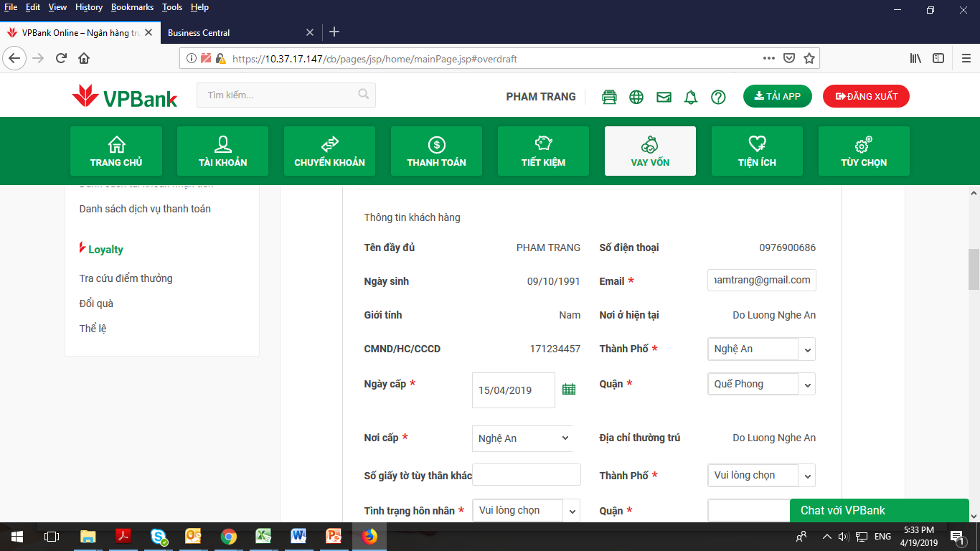Open TÙY CHỌN menu
The width and height of the screenshot is (980, 551).
click(864, 151)
